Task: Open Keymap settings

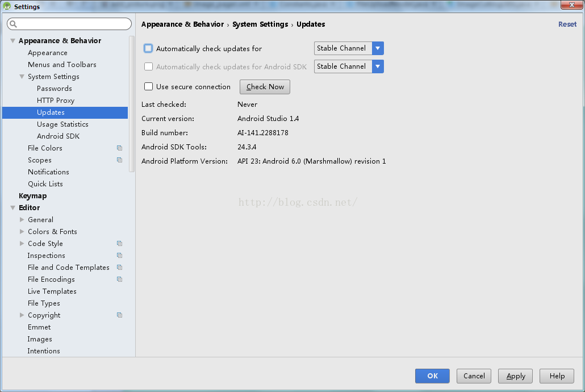Action: (33, 196)
